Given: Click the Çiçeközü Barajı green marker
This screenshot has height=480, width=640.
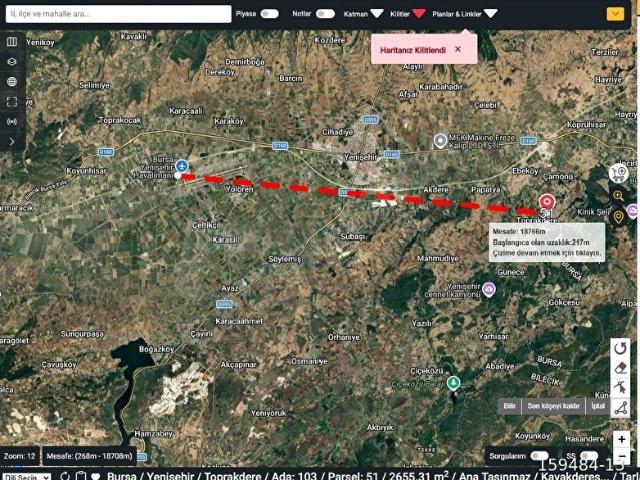Looking at the screenshot, I should pos(453,383).
